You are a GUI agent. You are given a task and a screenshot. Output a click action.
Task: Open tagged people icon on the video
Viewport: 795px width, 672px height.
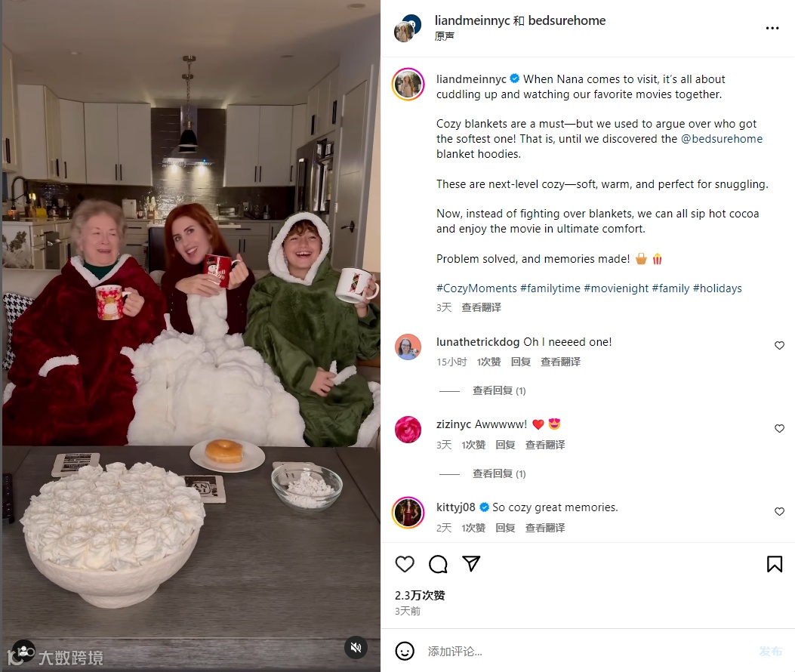pyautogui.click(x=23, y=651)
